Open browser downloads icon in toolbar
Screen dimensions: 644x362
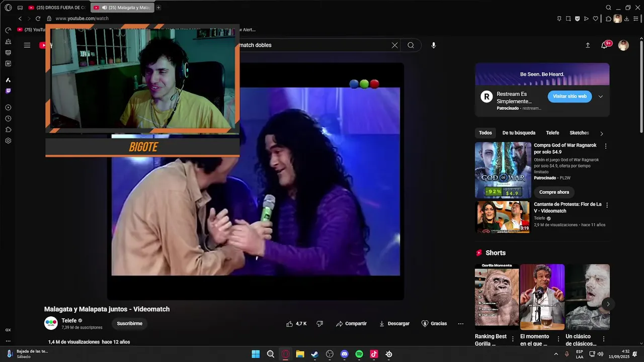point(627,19)
